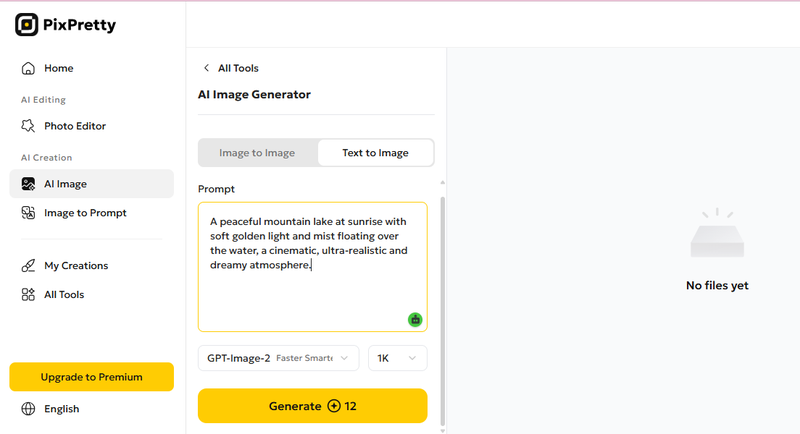This screenshot has height=434, width=800.
Task: Open Home from the house icon
Action: click(x=28, y=68)
